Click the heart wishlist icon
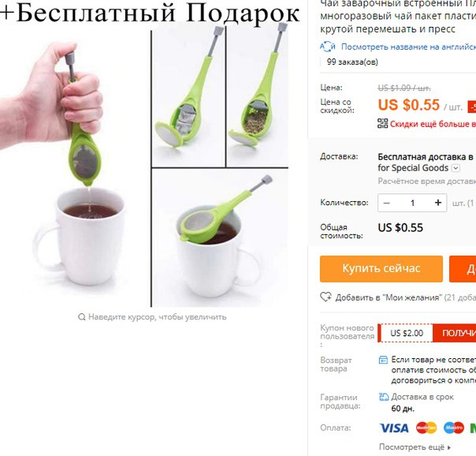Screen dimensions: 476x456 coord(325,297)
